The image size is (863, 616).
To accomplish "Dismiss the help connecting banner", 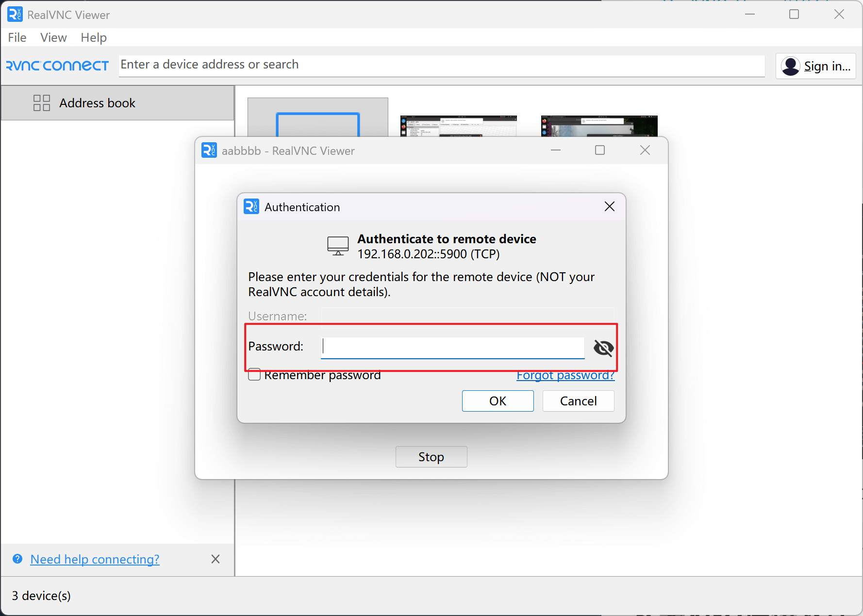I will pos(216,559).
